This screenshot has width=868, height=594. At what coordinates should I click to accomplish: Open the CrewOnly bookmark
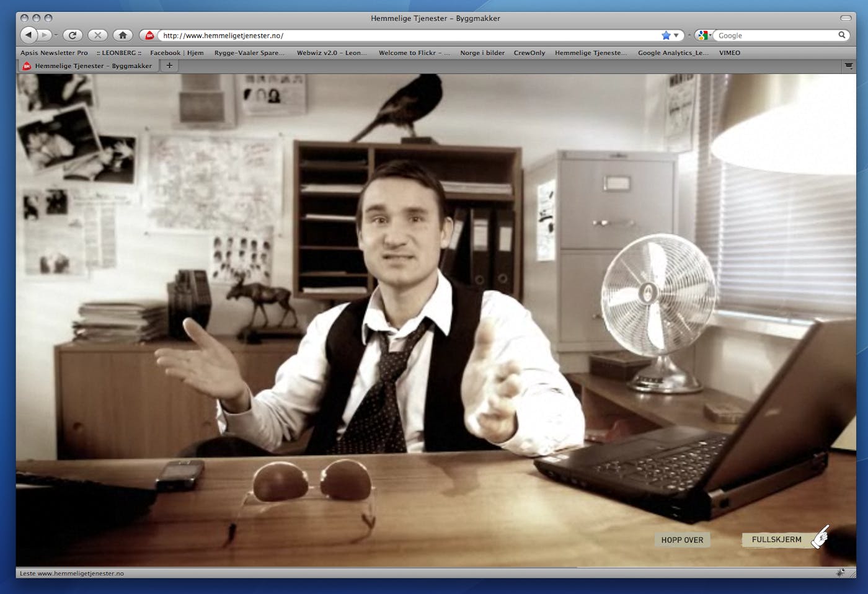(529, 53)
